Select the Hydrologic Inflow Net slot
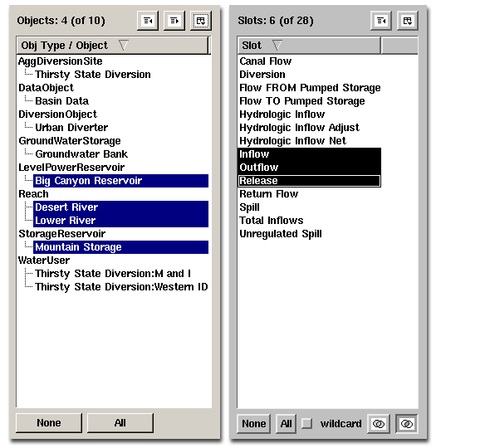This screenshot has height=448, width=490. [x=293, y=141]
